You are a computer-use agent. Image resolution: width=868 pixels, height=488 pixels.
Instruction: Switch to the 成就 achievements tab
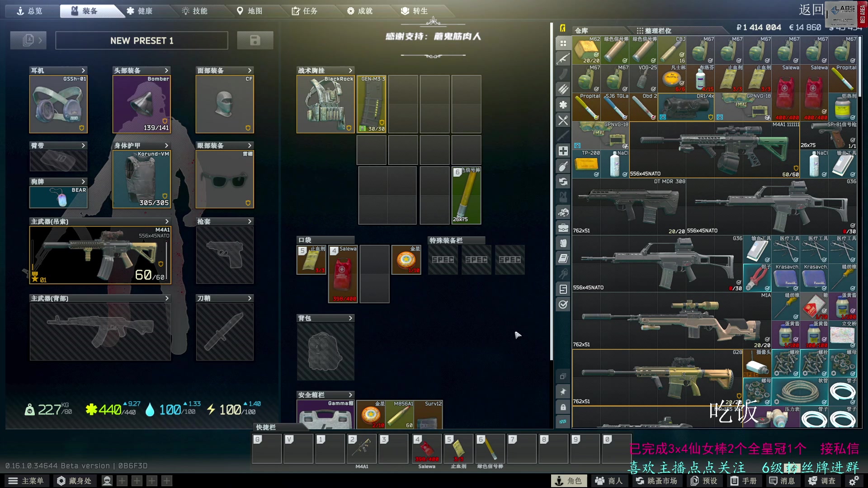tap(360, 11)
